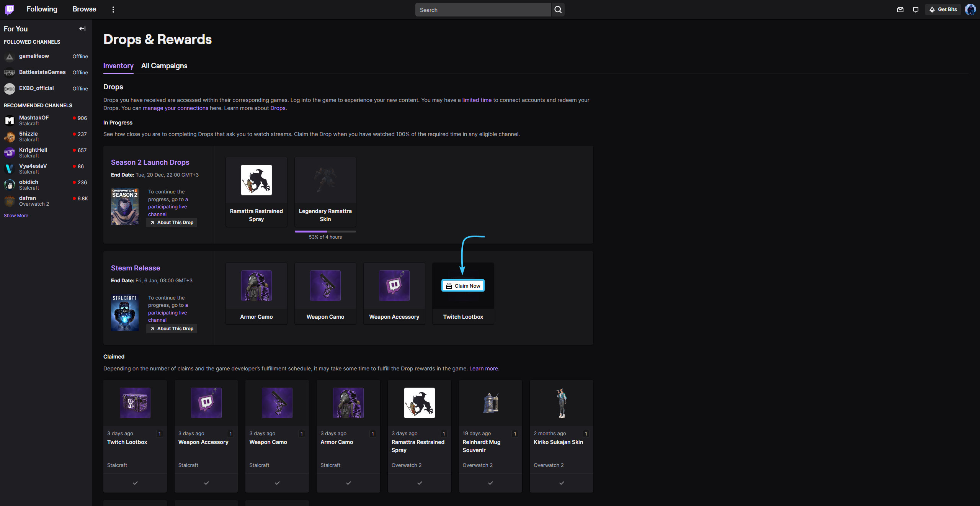
Task: Open Season 2 Launch Drops campaign title
Action: pyautogui.click(x=150, y=162)
